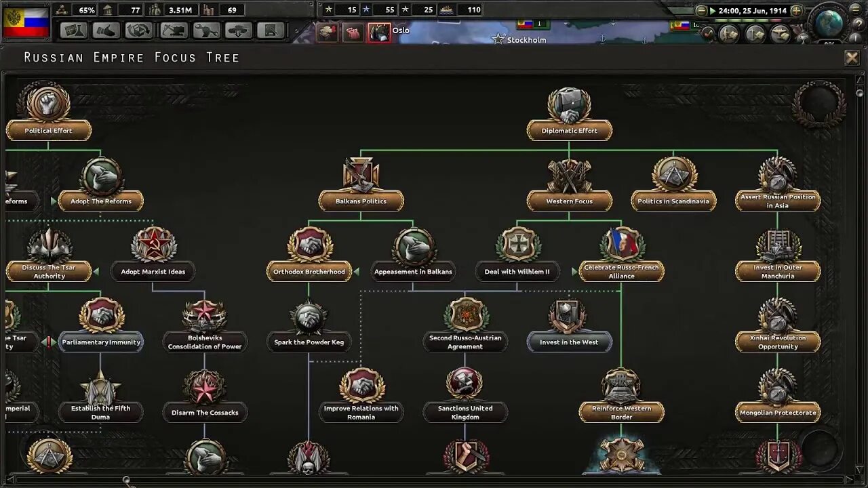Close the Russian Empire Focus Tree
The width and height of the screenshot is (868, 488).
(x=852, y=58)
